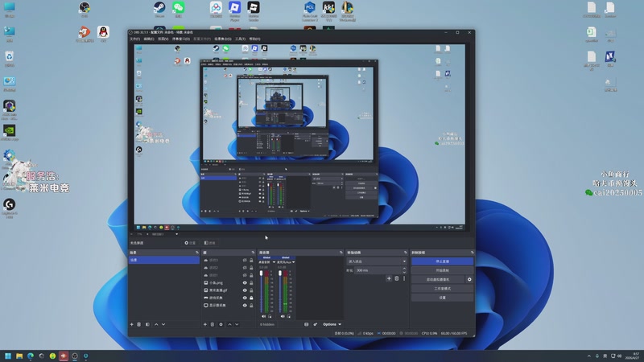The height and width of the screenshot is (362, 644).
Task: Toggle lock on 显示器采集 source
Action: 251,306
